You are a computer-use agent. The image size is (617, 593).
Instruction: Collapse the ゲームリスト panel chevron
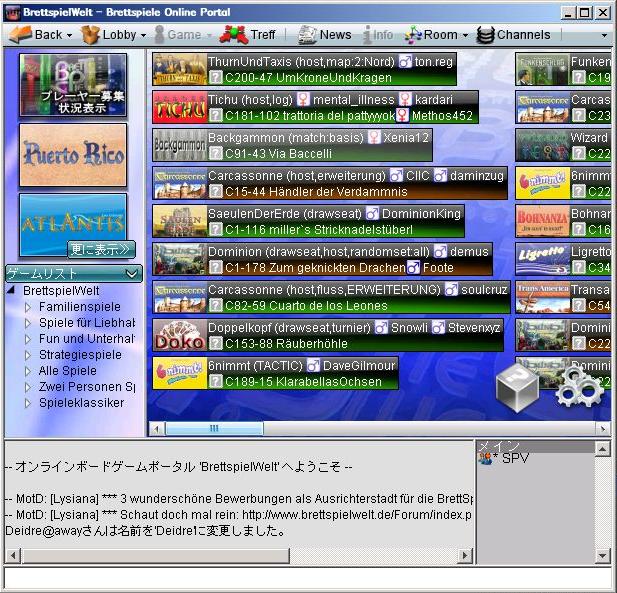pyautogui.click(x=131, y=273)
